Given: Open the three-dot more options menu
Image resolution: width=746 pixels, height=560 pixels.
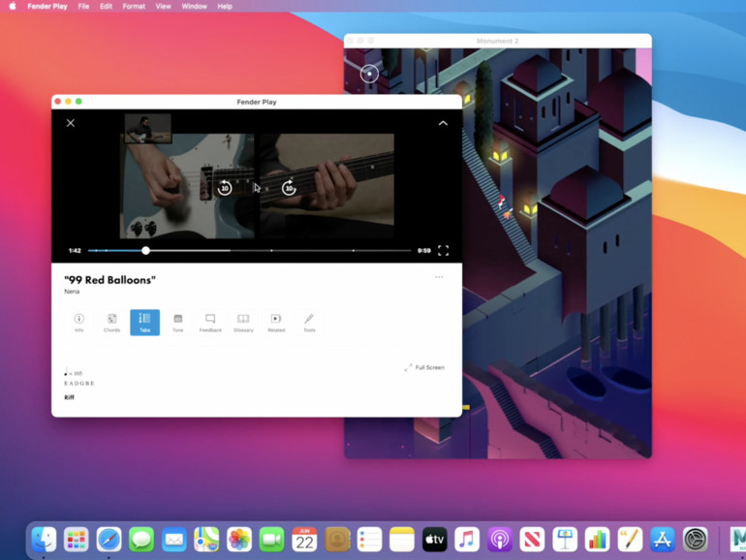Looking at the screenshot, I should tap(439, 277).
